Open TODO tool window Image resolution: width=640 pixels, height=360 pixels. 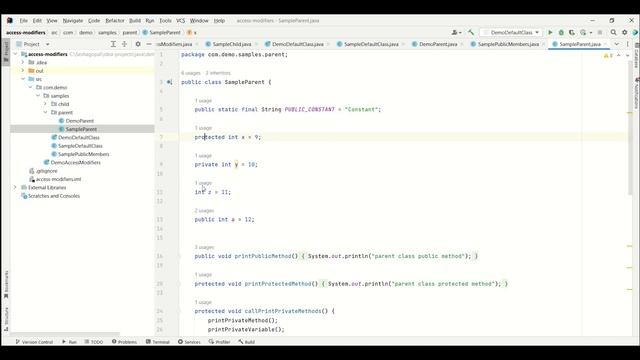[94, 342]
